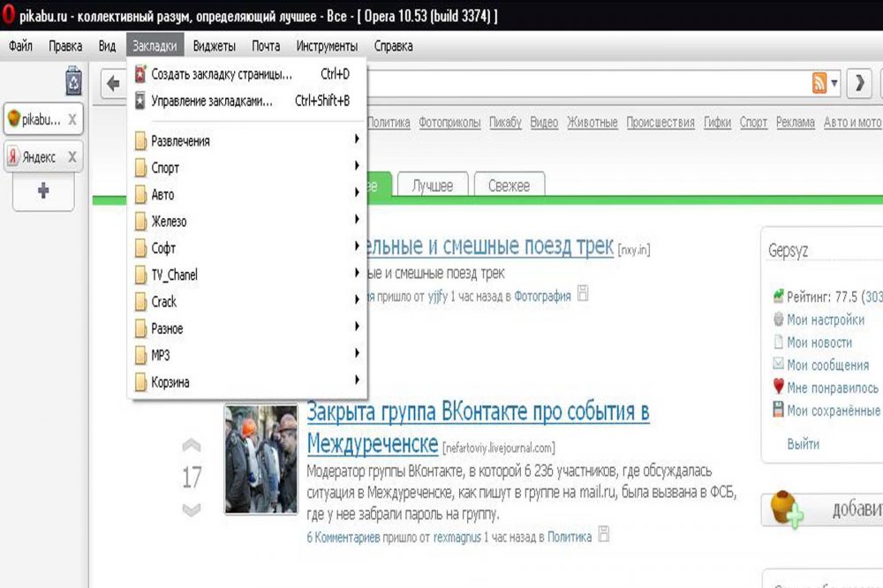Open the closed tabs trash icon
Image resolution: width=883 pixels, height=588 pixels.
tap(74, 80)
